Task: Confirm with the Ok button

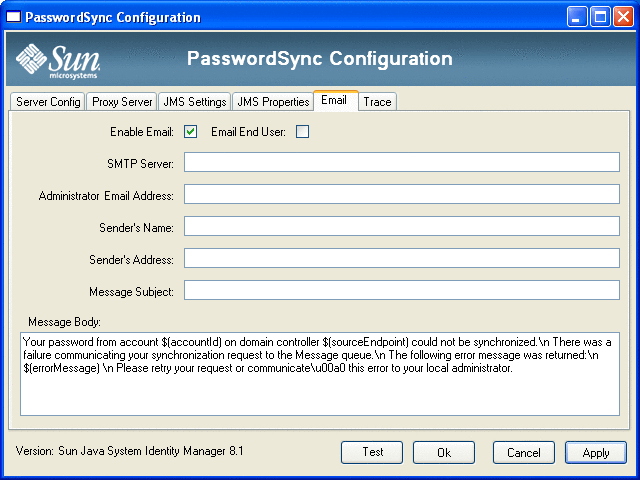Action: pos(444,452)
